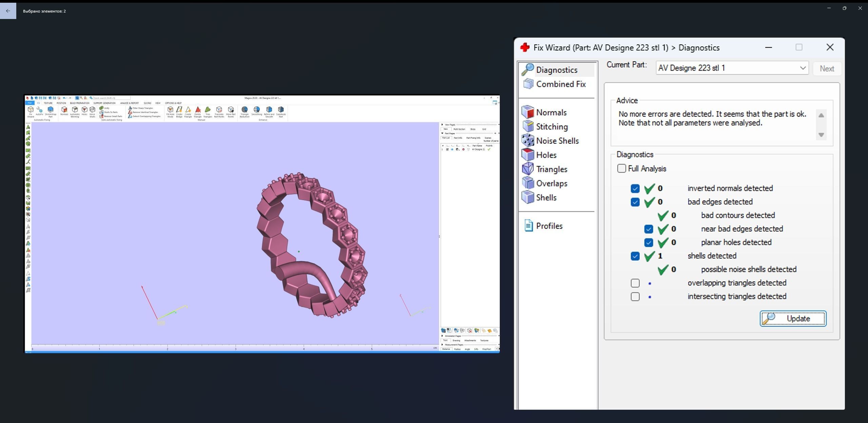Enable the Full Analysis checkbox
Viewport: 868px width, 423px height.
(x=621, y=169)
